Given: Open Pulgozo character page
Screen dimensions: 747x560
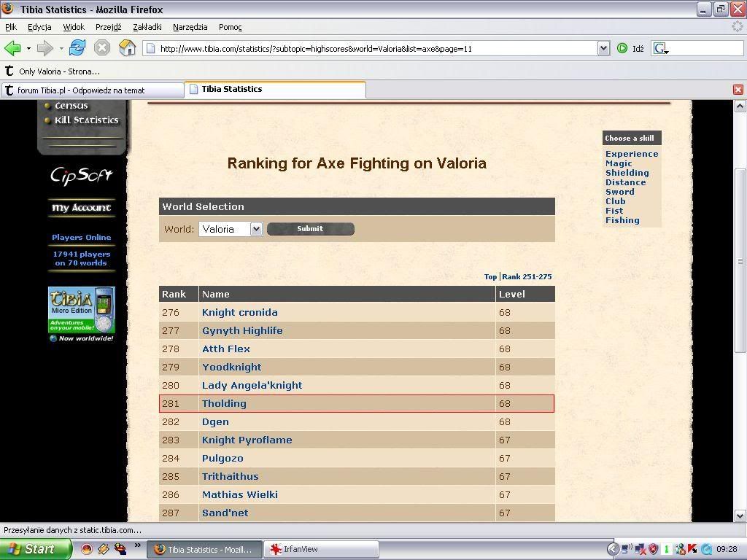Looking at the screenshot, I should point(222,459).
